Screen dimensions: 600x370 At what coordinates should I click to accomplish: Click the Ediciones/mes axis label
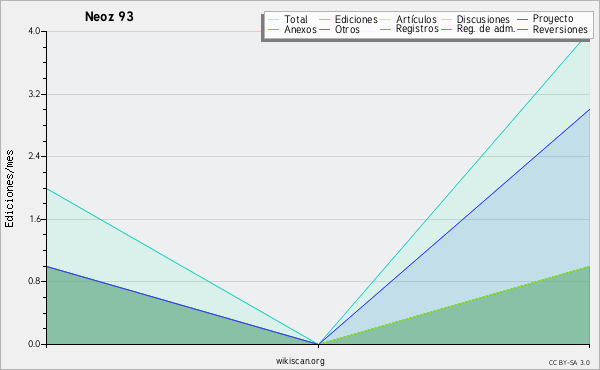[9, 189]
